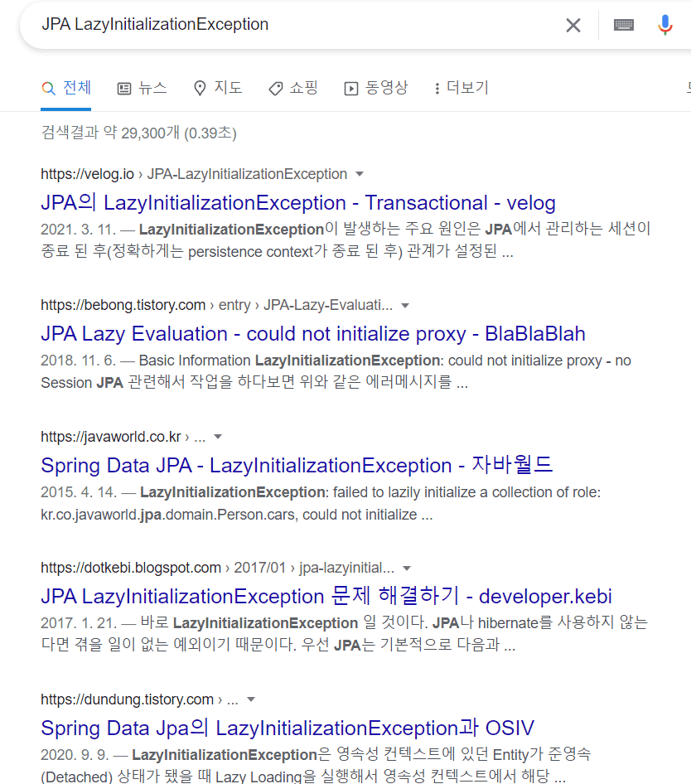Select the 전체 search tab
Screen dimensions: 691x784
(x=66, y=88)
